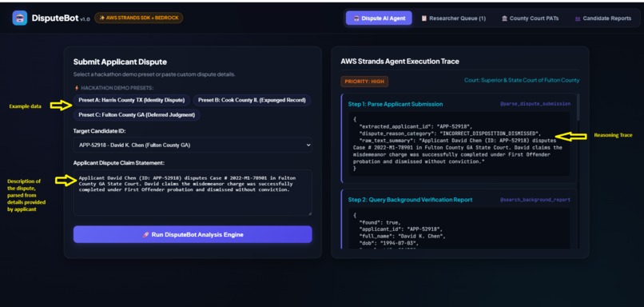The image size is (644, 307).
Task: Click inside the Applicant Dispute Claim Statement textarea
Action: click(193, 193)
